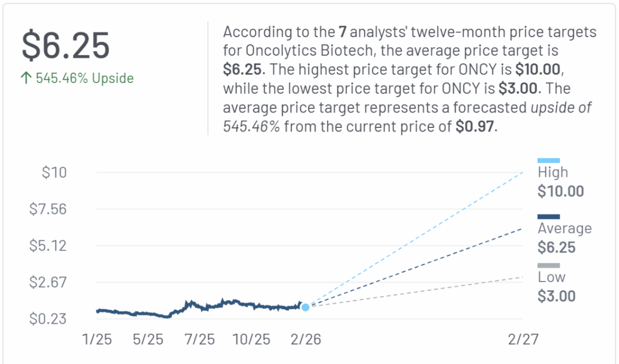This screenshot has width=619, height=364.
Task: Click the 545.46% Upside green text
Action: coord(85,78)
